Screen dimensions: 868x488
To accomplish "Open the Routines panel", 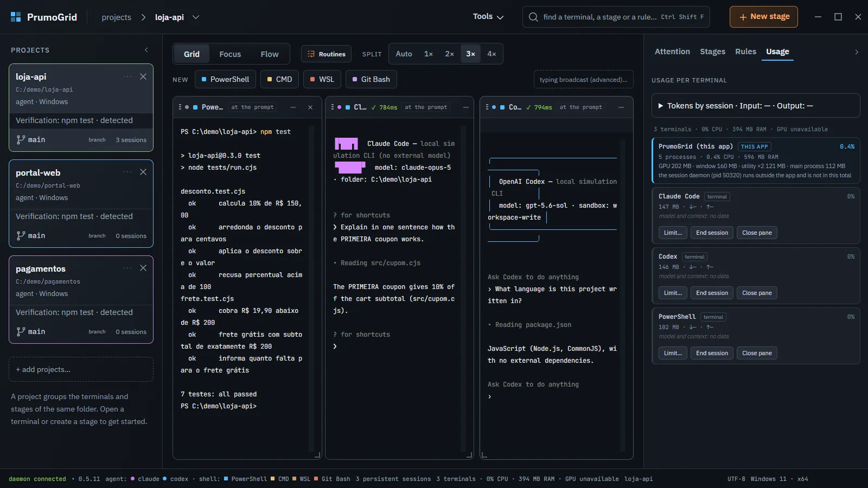I will (x=327, y=54).
